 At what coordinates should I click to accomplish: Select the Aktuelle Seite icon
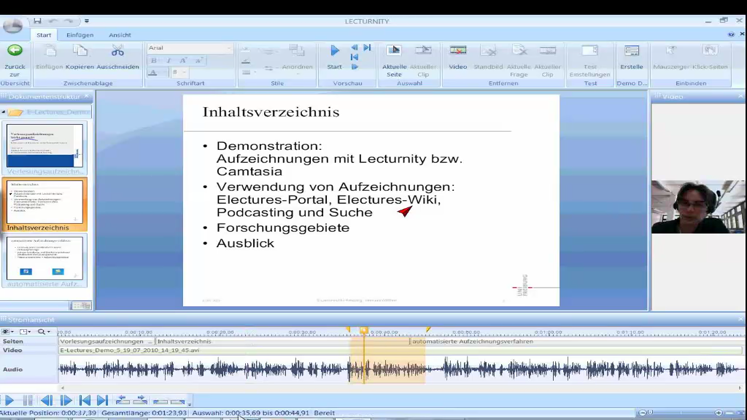(394, 51)
